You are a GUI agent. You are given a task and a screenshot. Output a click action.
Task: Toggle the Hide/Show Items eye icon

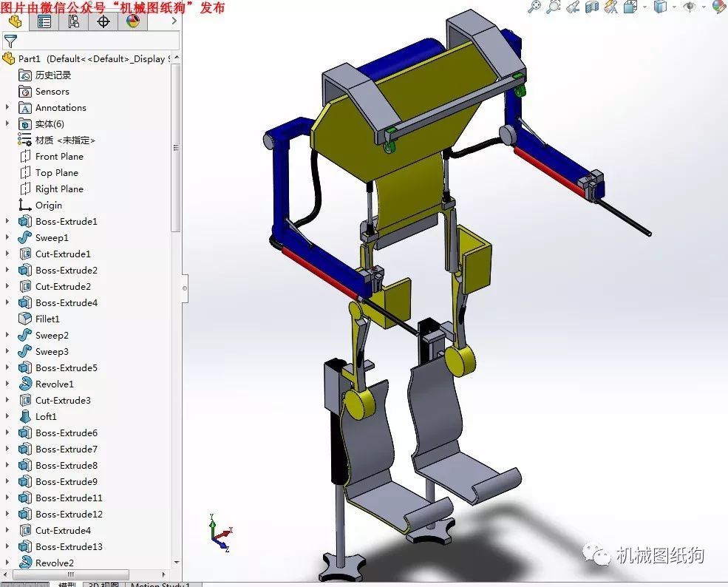click(x=690, y=7)
